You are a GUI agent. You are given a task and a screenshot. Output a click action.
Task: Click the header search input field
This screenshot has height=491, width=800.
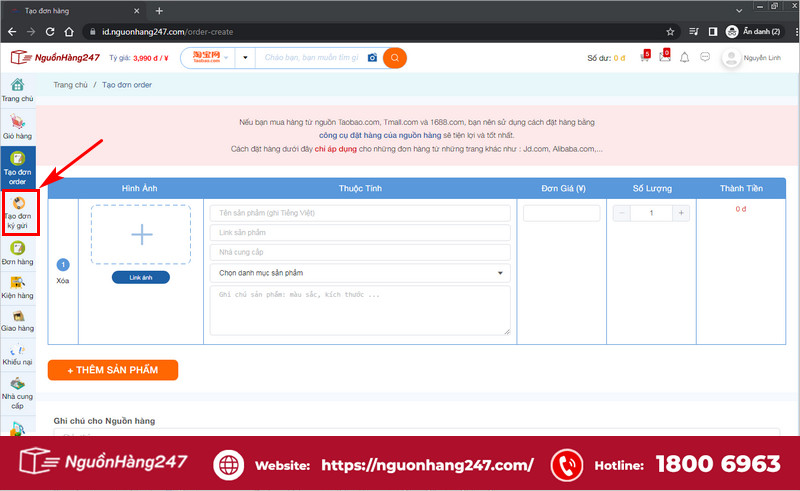311,58
